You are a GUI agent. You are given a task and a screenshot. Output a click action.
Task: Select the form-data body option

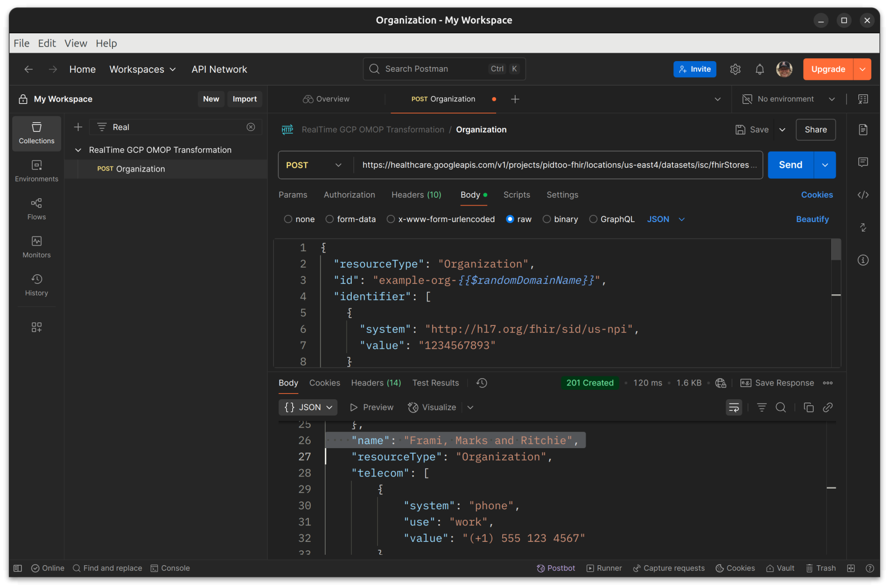tap(330, 219)
